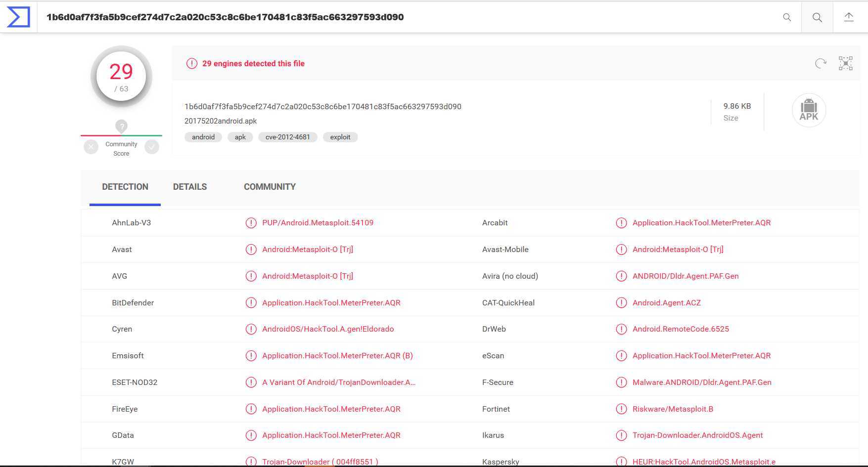The width and height of the screenshot is (868, 467).
Task: Click the Emsisoft engine name
Action: click(x=128, y=356)
